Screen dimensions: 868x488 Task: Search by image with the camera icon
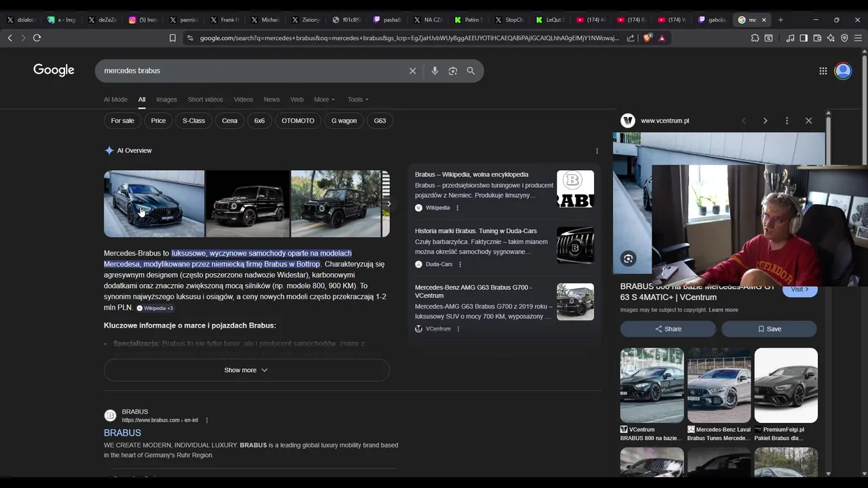click(453, 70)
